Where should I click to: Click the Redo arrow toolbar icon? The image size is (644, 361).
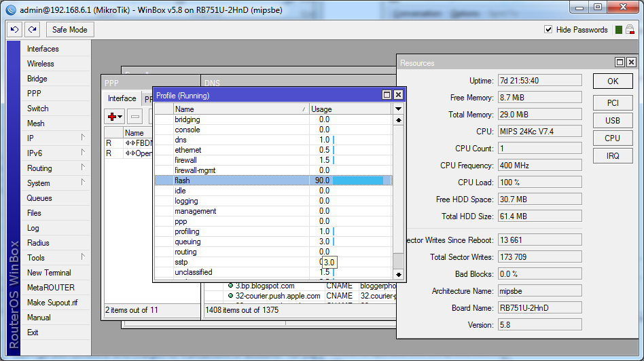tap(32, 30)
